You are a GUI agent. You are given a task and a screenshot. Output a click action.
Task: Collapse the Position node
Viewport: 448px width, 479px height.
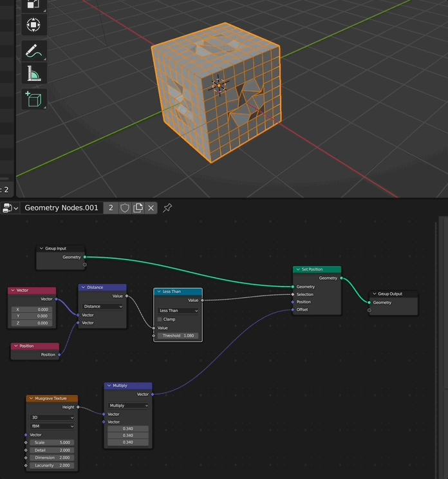pos(16,346)
